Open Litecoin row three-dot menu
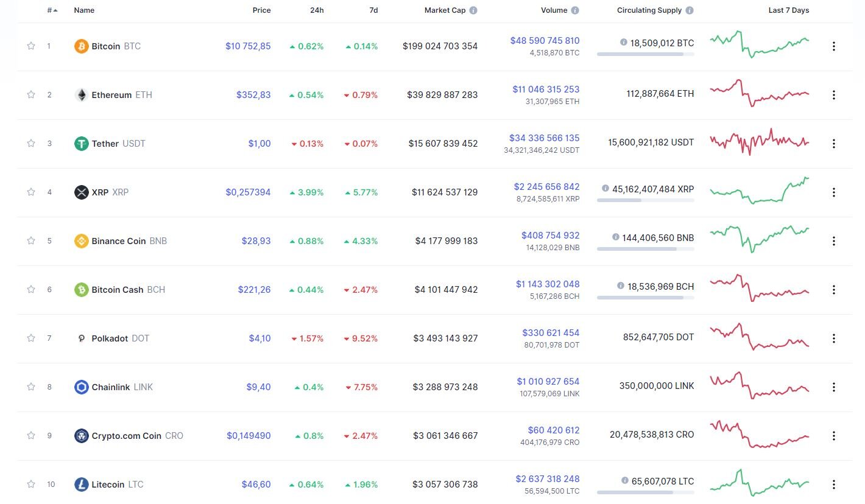 pos(834,485)
